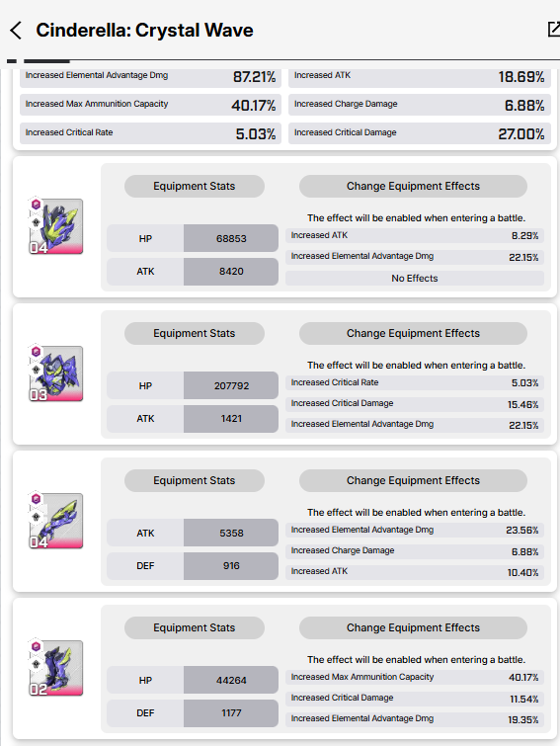Select the helmet HP value 68853
This screenshot has width=560, height=746.
click(231, 238)
